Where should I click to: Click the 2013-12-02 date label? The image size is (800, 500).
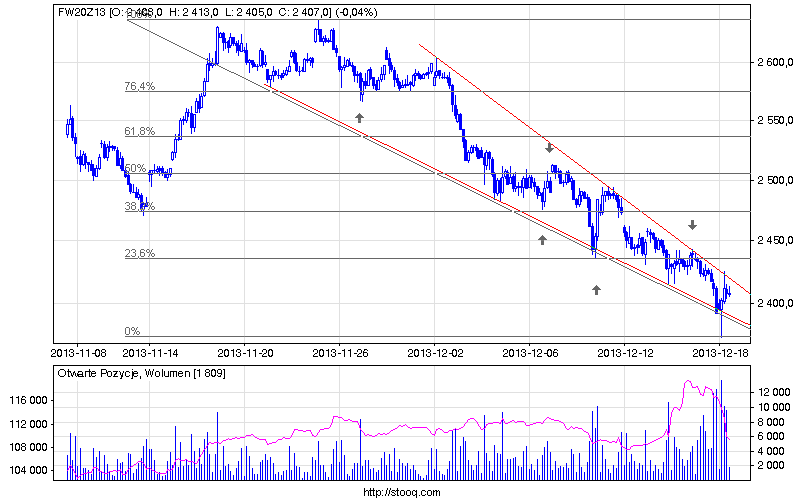tap(435, 353)
